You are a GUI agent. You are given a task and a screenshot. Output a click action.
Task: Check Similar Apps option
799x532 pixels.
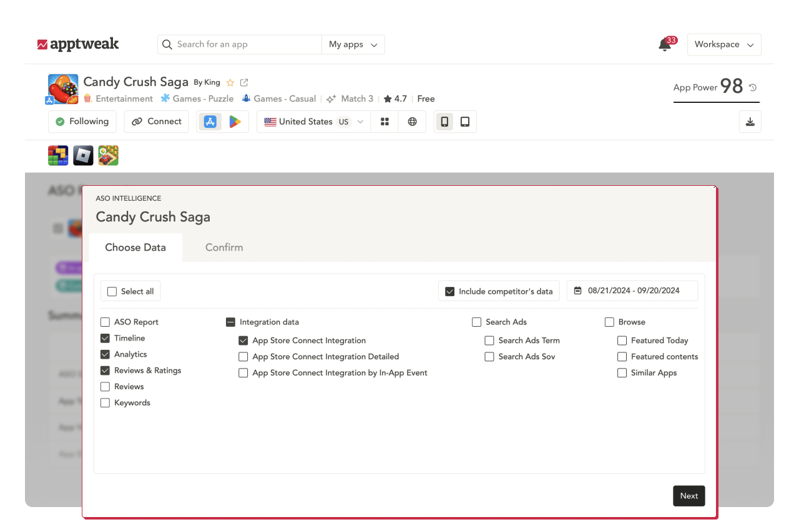pos(622,373)
